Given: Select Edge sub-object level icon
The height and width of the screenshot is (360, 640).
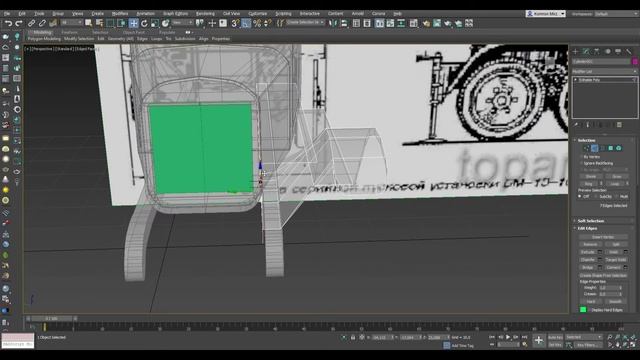Looking at the screenshot, I should (595, 148).
